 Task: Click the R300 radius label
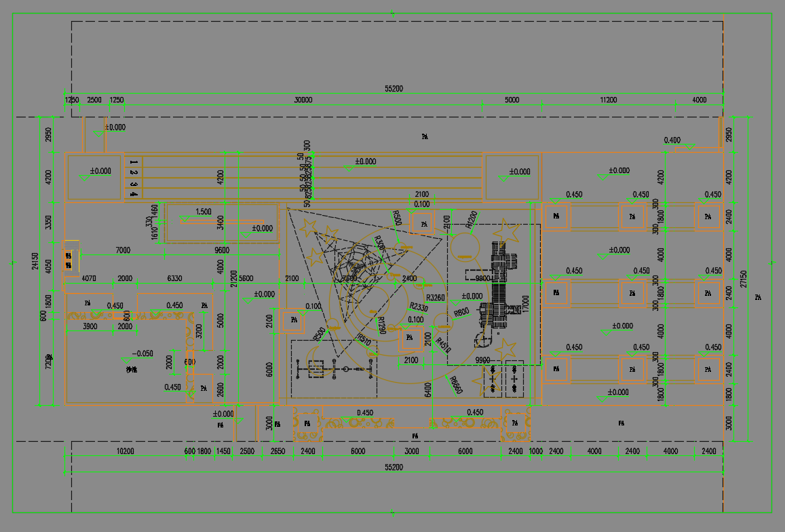(380, 243)
